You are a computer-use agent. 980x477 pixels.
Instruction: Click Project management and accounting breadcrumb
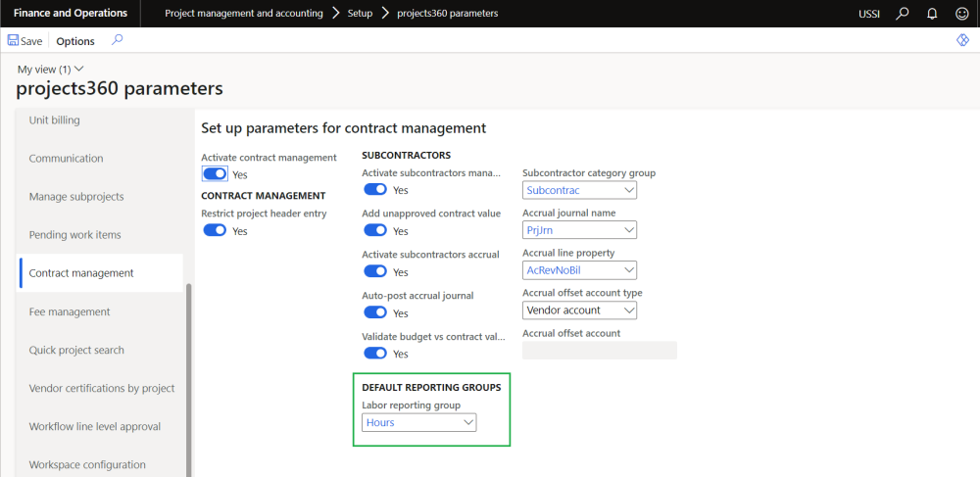click(x=244, y=14)
